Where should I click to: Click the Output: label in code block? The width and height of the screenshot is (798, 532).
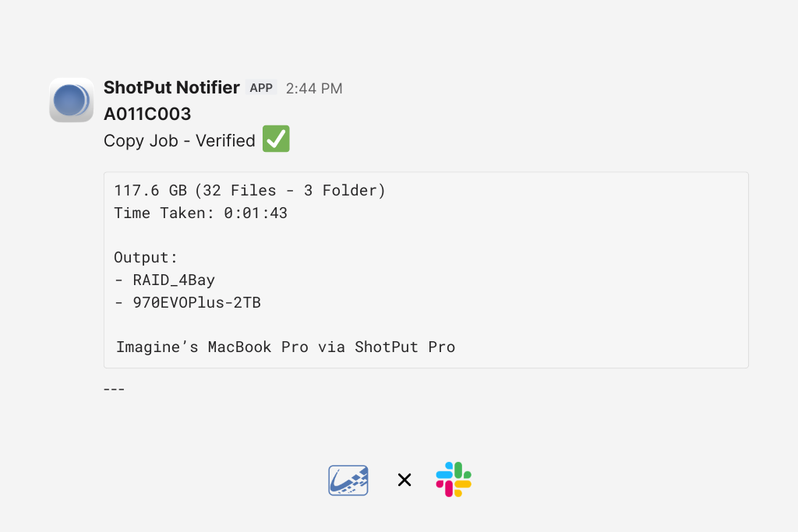pyautogui.click(x=146, y=258)
